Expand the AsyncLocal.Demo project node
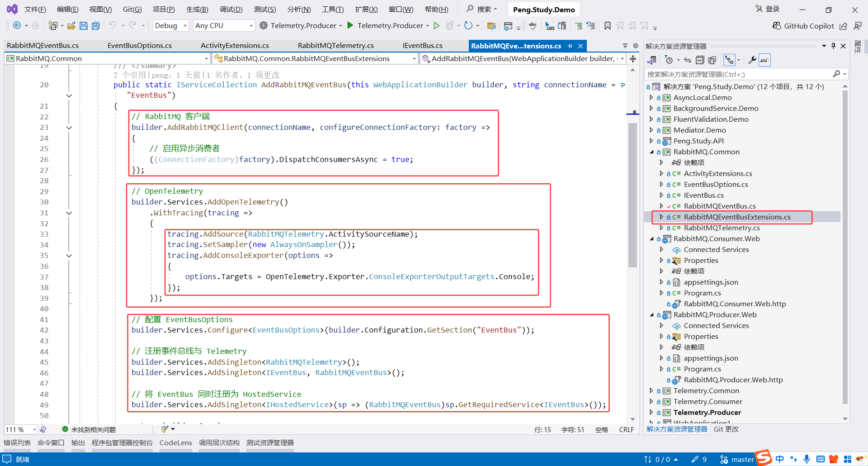The height and width of the screenshot is (466, 868). pyautogui.click(x=651, y=97)
